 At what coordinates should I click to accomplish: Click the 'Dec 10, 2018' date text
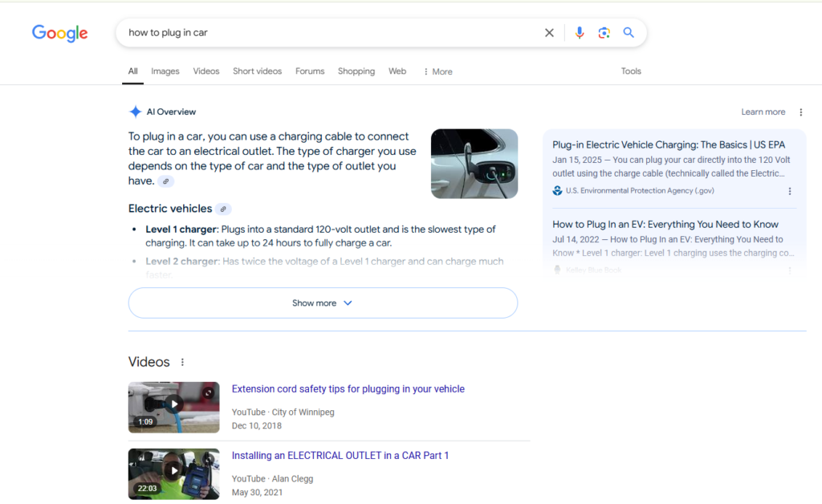257,426
